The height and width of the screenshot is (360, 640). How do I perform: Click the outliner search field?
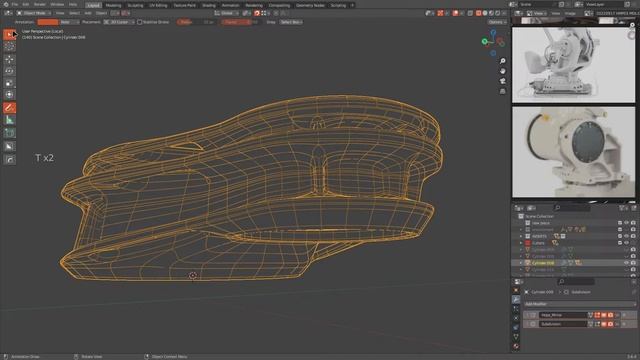[572, 208]
